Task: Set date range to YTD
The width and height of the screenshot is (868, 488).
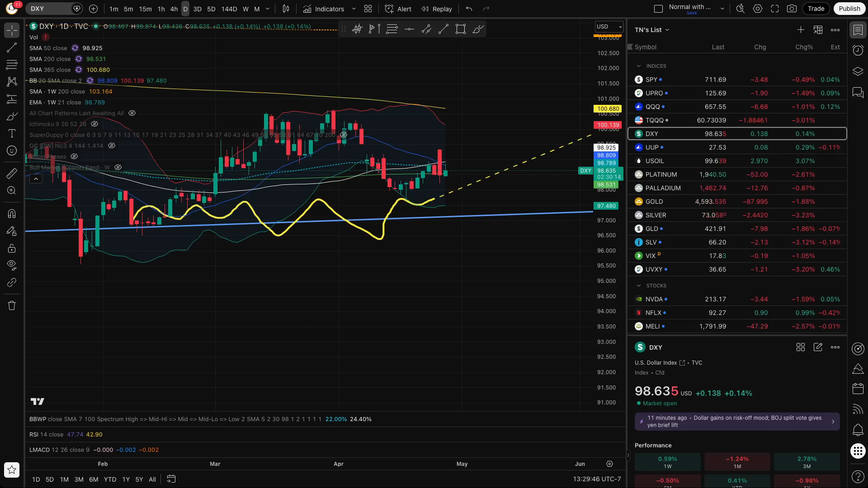Action: click(x=110, y=479)
